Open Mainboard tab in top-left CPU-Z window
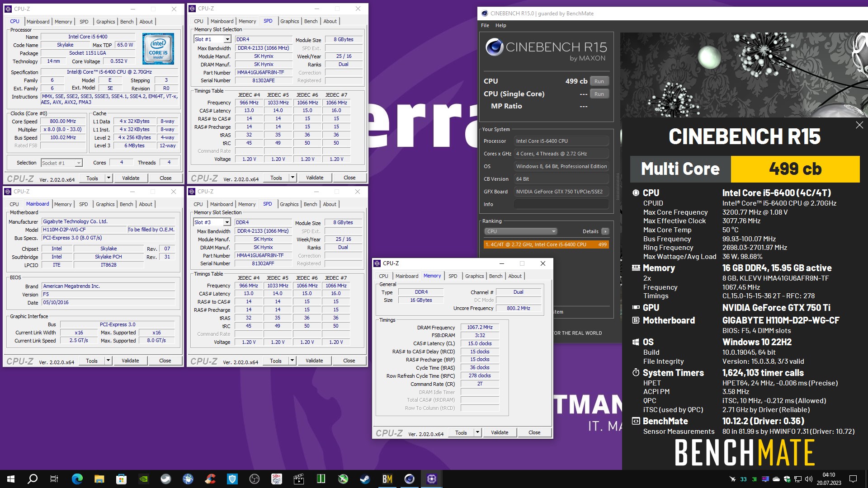The height and width of the screenshot is (488, 868). point(38,22)
